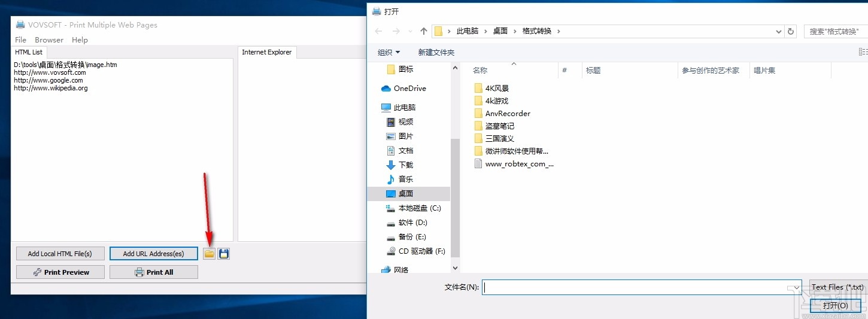Sort by the 唱片集 column header
868x319 pixels.
[764, 71]
